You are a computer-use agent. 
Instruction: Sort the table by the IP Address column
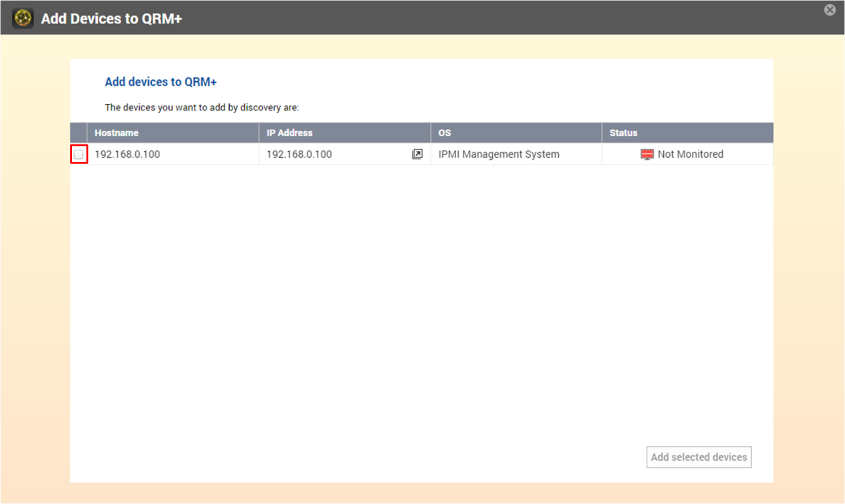[345, 132]
